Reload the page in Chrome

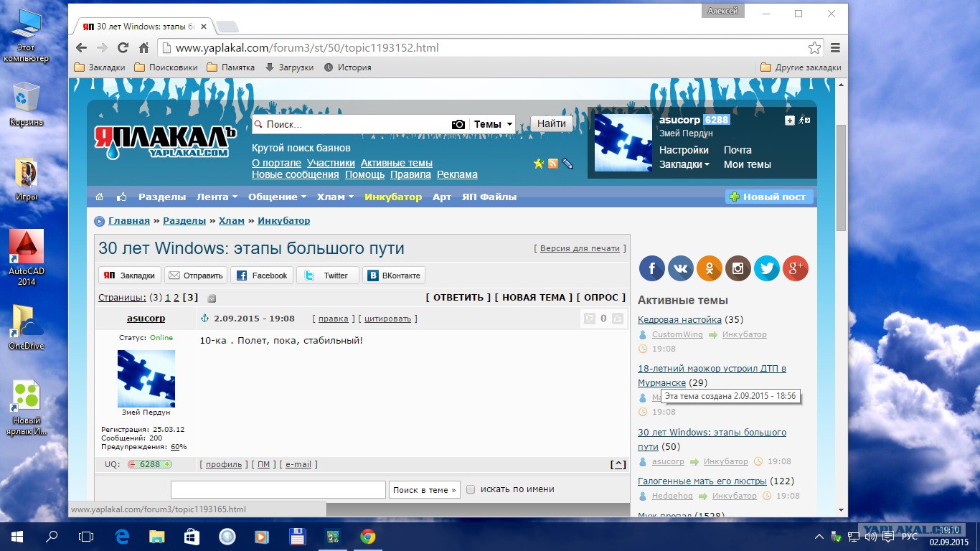(123, 48)
